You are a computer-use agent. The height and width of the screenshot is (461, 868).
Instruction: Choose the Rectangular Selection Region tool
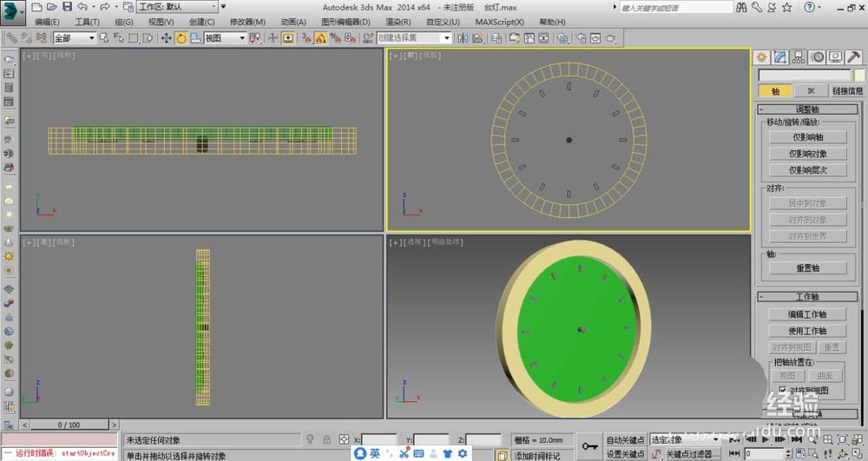click(x=133, y=37)
